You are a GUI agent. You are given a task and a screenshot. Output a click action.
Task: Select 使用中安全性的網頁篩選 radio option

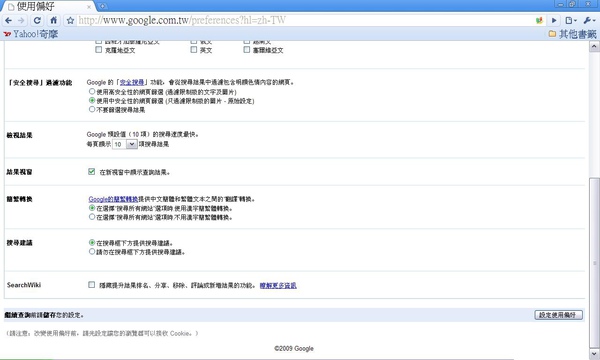[x=92, y=100]
